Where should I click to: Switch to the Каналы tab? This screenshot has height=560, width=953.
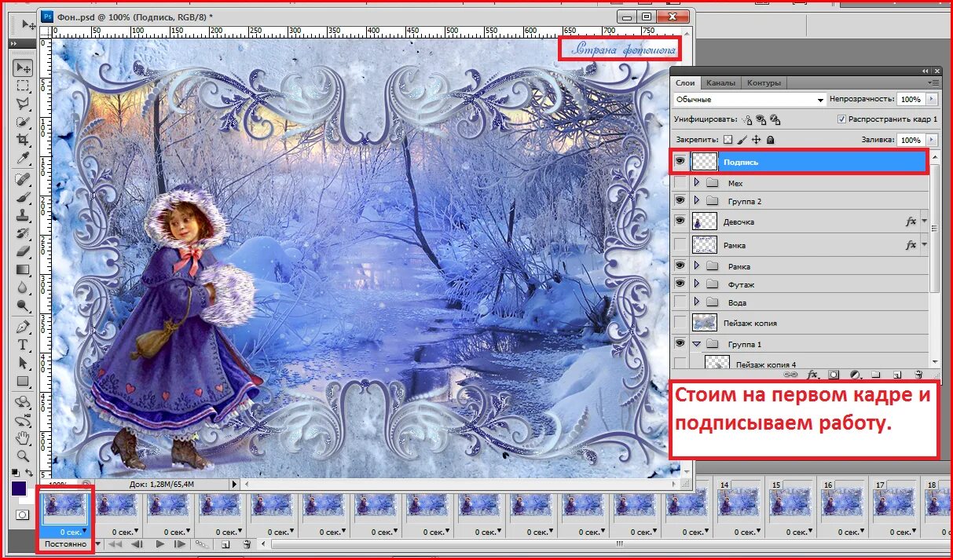720,82
